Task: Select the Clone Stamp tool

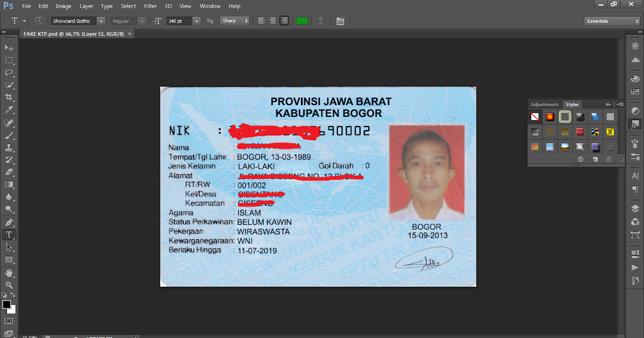Action: 9,148
